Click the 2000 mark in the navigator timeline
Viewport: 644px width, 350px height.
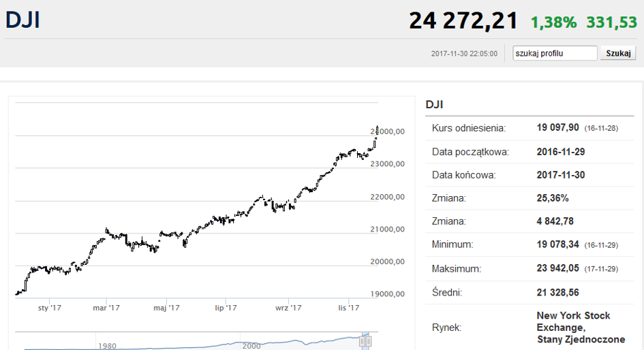click(251, 346)
